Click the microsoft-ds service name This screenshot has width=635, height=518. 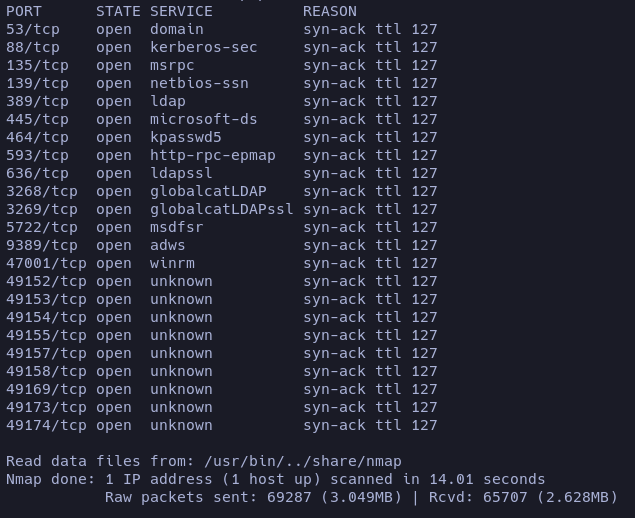click(x=203, y=119)
